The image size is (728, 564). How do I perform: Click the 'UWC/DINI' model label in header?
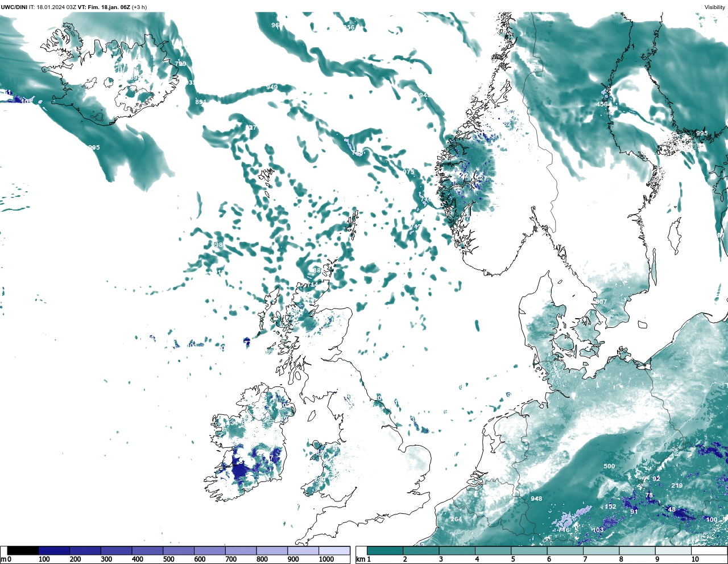[x=14, y=7]
